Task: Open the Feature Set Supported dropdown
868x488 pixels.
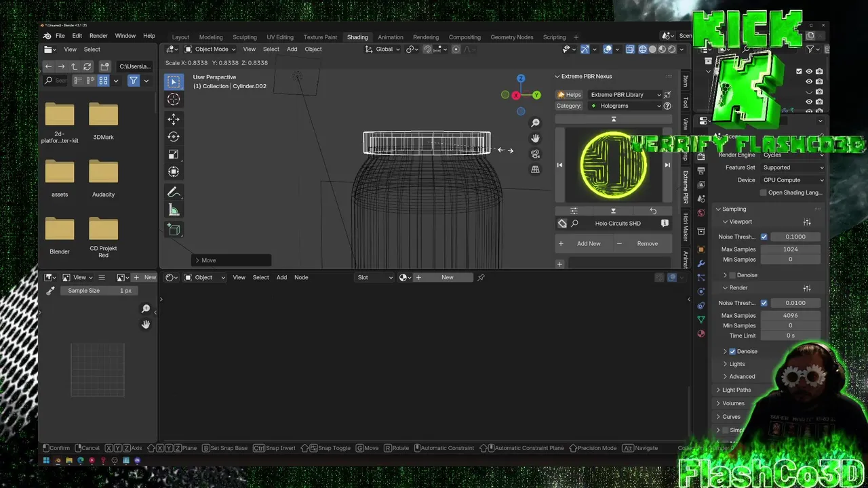Action: [792, 167]
